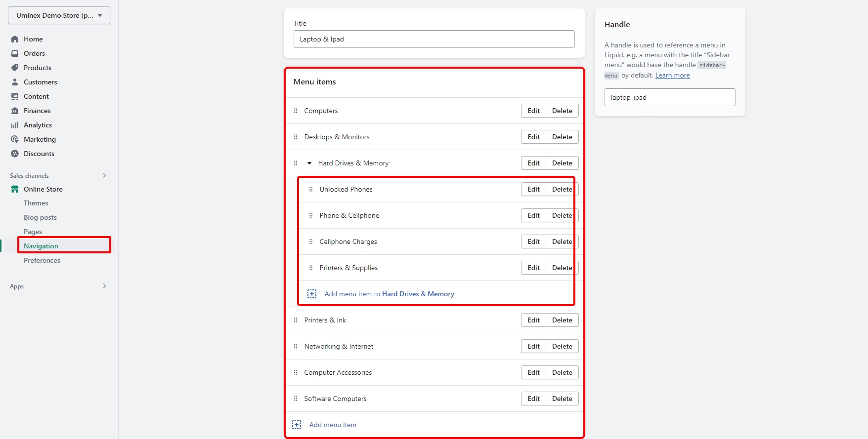The width and height of the screenshot is (868, 439).
Task: Click the menu Title input field
Action: [434, 39]
